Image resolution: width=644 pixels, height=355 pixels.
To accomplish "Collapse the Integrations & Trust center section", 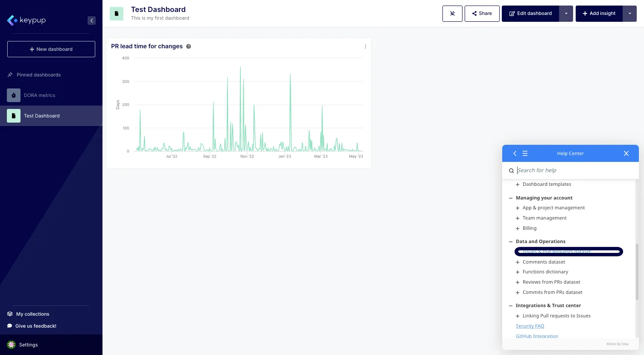I will (511, 305).
